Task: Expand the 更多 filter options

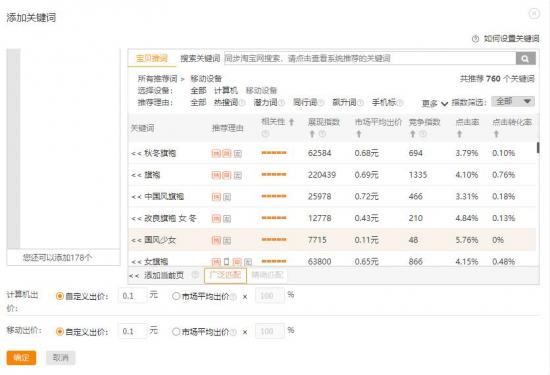Action: click(x=435, y=103)
